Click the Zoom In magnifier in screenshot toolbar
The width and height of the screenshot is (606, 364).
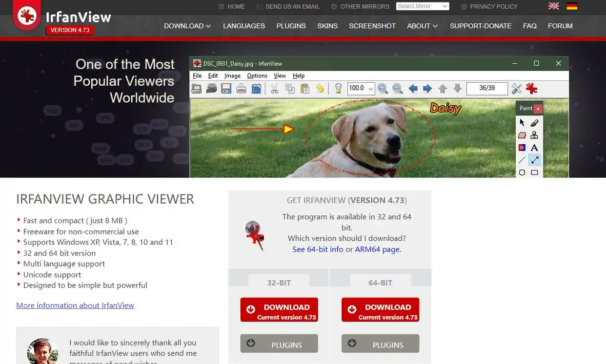tap(383, 88)
